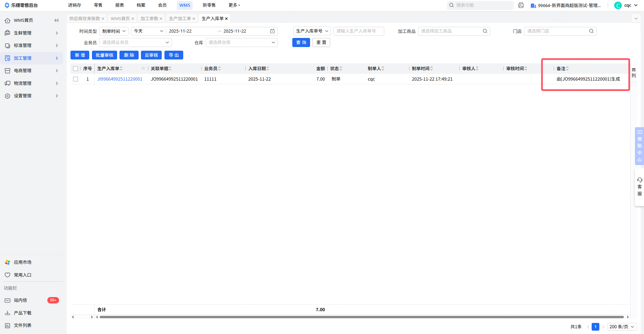Viewport: 644px width, 334px height.
Task: Close the 生产入库单 tab
Action: coord(226,19)
